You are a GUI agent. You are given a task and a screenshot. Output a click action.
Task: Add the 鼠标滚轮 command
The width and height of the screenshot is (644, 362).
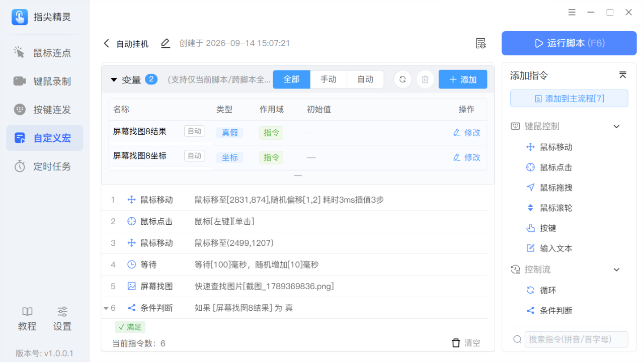[x=549, y=208]
